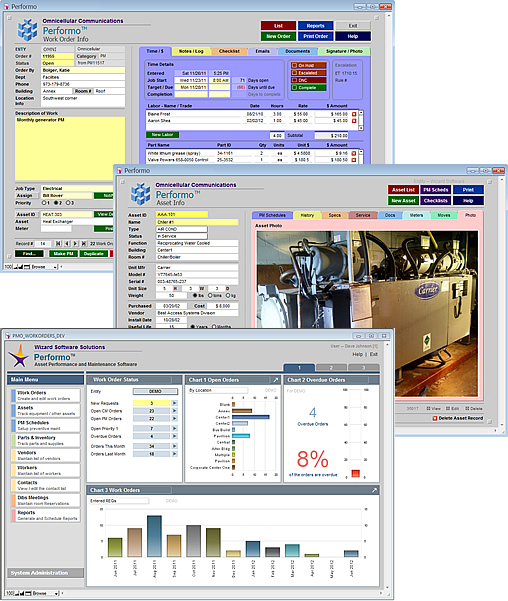Open Browse mode menu in Work Order window
Screen dimensions: 508x601
pos(44,267)
